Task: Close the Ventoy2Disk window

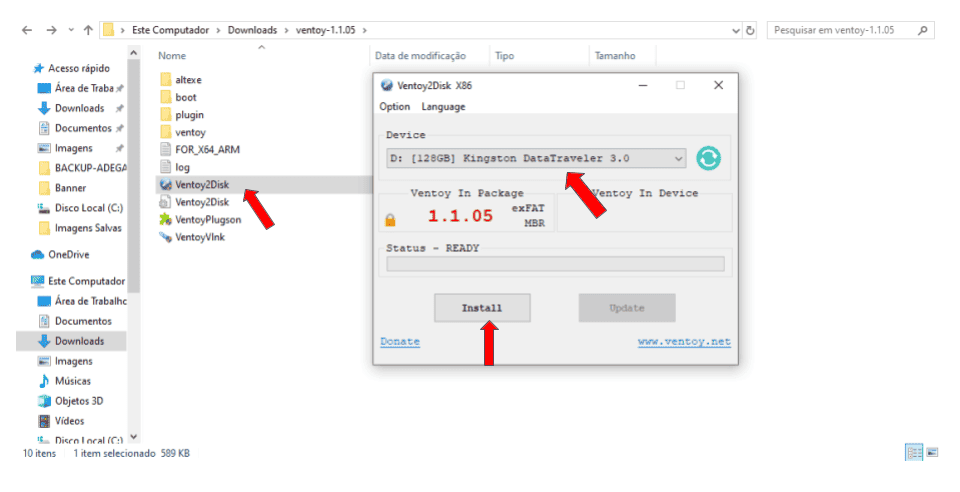Action: click(x=719, y=85)
